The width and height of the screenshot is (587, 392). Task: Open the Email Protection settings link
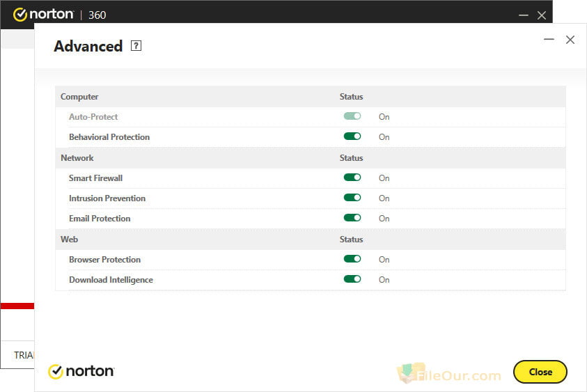(100, 219)
